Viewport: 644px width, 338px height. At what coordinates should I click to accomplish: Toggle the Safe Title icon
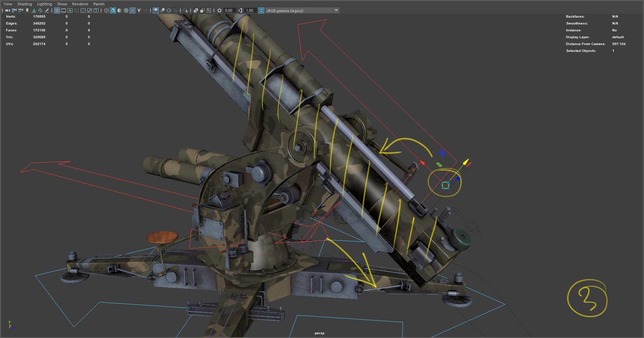[96, 10]
